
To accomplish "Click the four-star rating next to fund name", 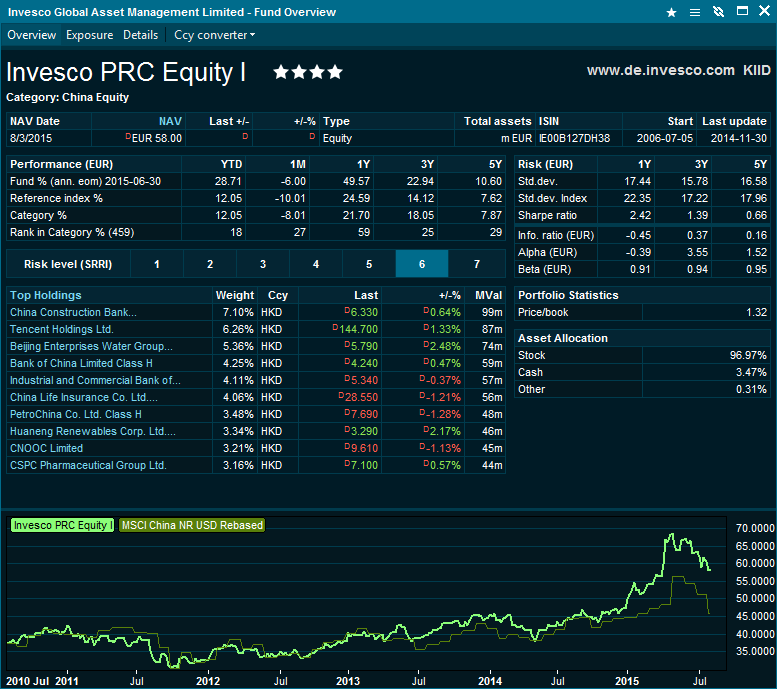I will 308,72.
